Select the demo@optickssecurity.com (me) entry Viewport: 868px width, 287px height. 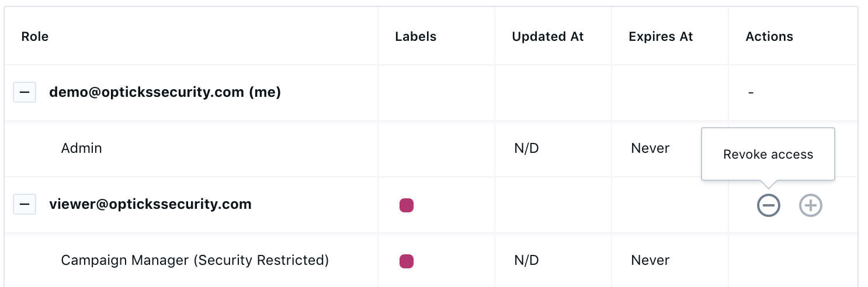click(165, 92)
